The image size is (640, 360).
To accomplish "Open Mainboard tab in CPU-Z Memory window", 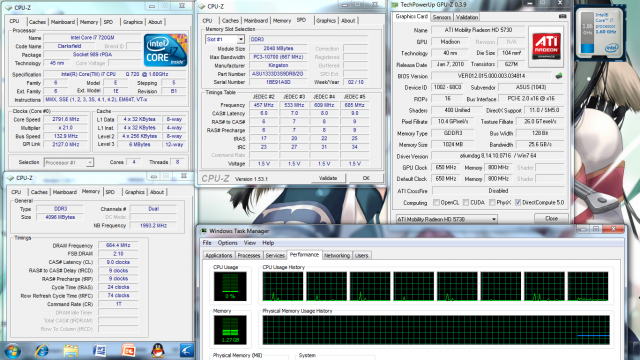I will pos(64,192).
